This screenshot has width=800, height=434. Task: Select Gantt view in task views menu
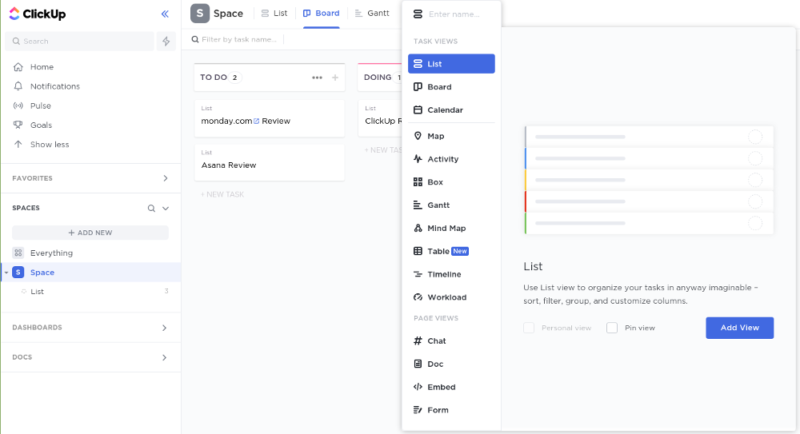[452, 205]
